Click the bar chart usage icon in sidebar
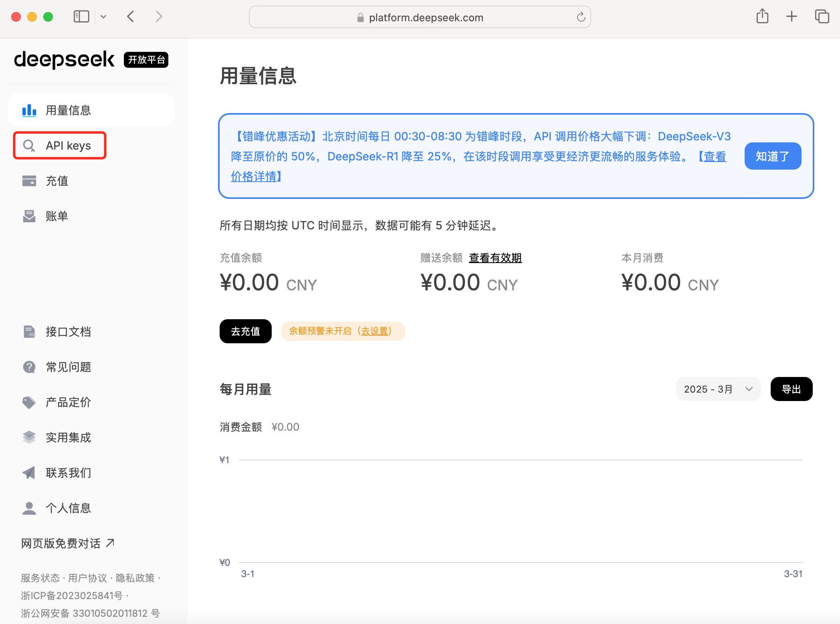Image resolution: width=840 pixels, height=624 pixels. (x=29, y=110)
